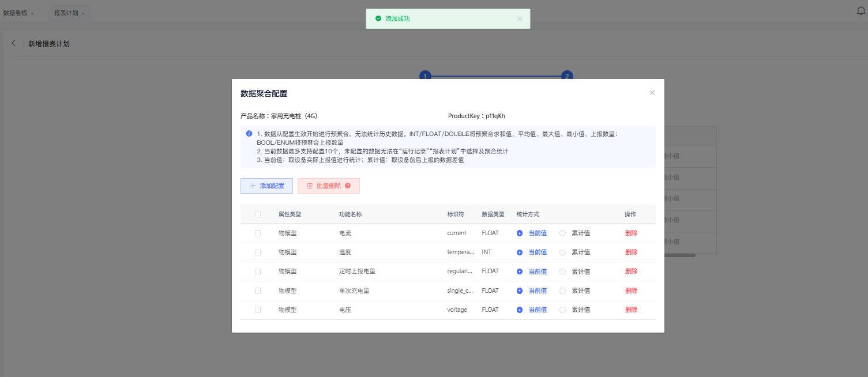Screen dimensions: 868x377
Task: Click the horizontal scrollbar behind the dialog
Action: click(x=679, y=255)
